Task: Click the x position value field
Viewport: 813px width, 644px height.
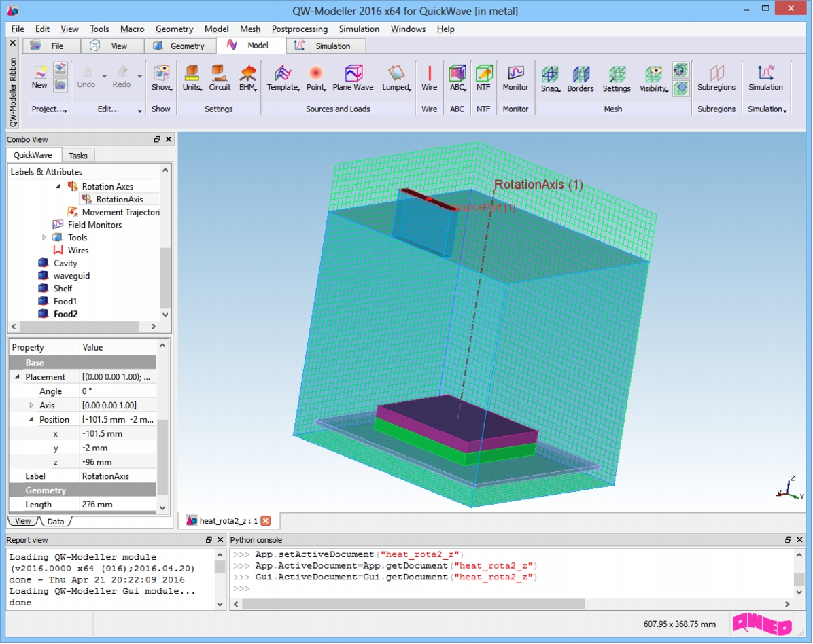Action: tap(118, 434)
